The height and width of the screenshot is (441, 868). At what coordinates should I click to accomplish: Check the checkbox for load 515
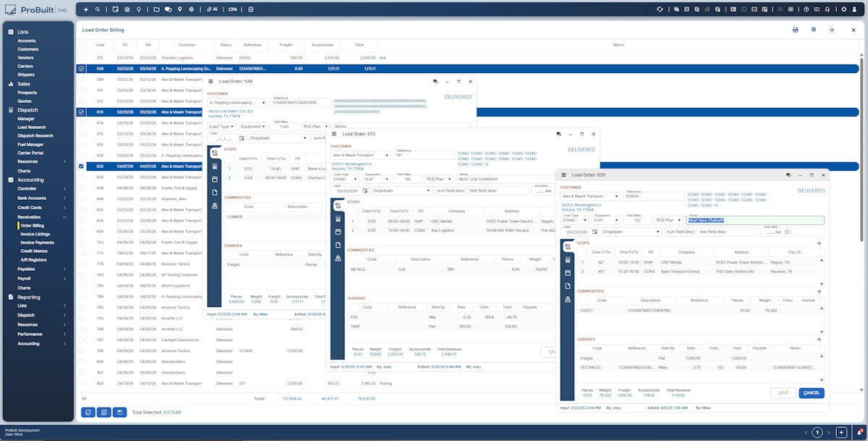pyautogui.click(x=82, y=57)
